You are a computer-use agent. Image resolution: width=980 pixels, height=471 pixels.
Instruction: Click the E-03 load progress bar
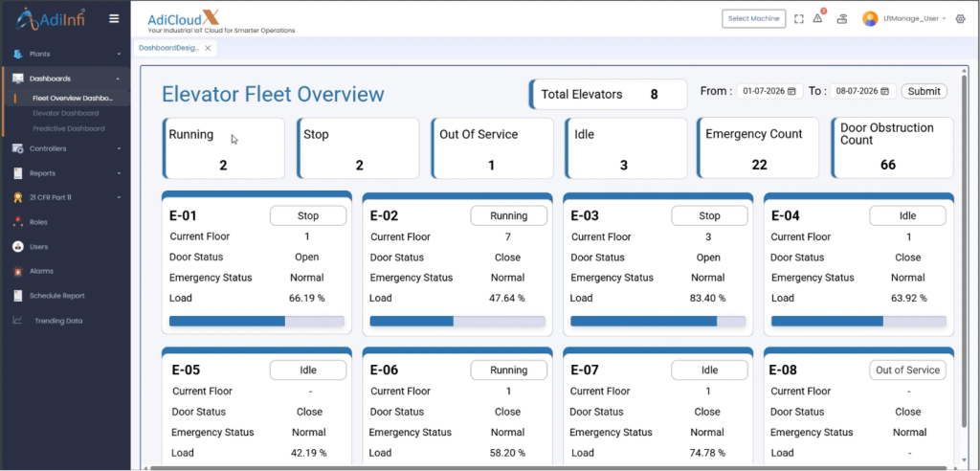(x=658, y=321)
